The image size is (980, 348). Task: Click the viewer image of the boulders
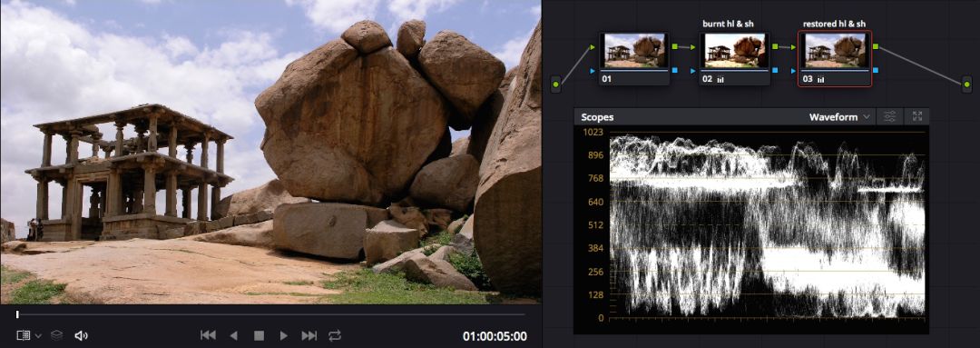point(270,152)
